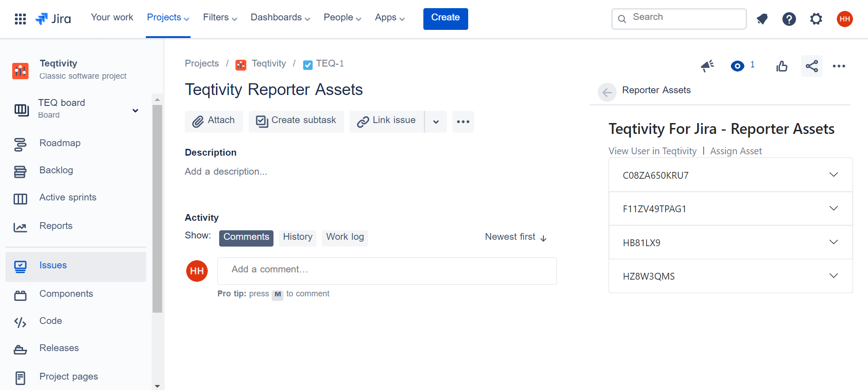Open the Apps menu
The width and height of the screenshot is (868, 390).
(390, 18)
